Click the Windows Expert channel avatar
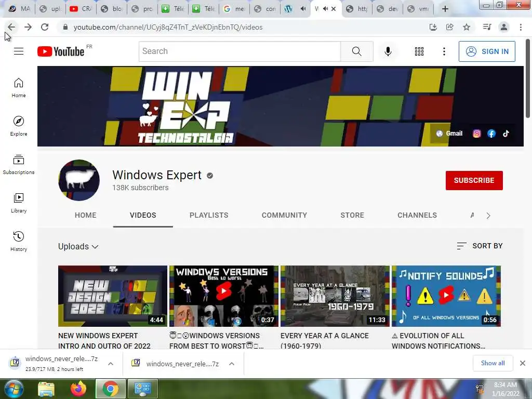This screenshot has width=532, height=399. [x=79, y=180]
